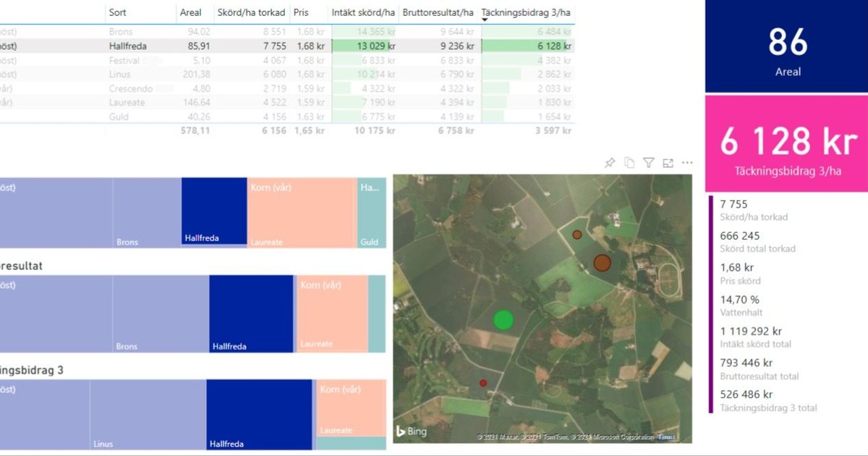868x456 pixels.
Task: Sort table by Intäkt skörd/ha column
Action: [x=363, y=13]
